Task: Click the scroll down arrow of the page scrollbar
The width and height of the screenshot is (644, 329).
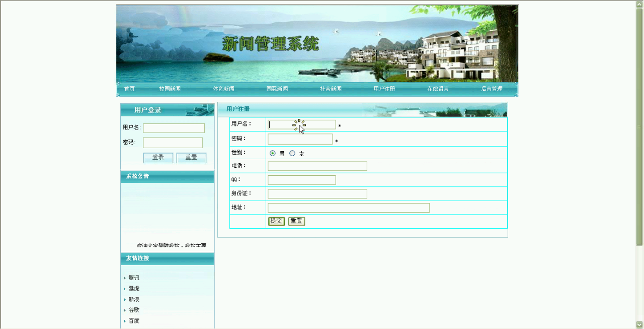Action: tap(639, 324)
